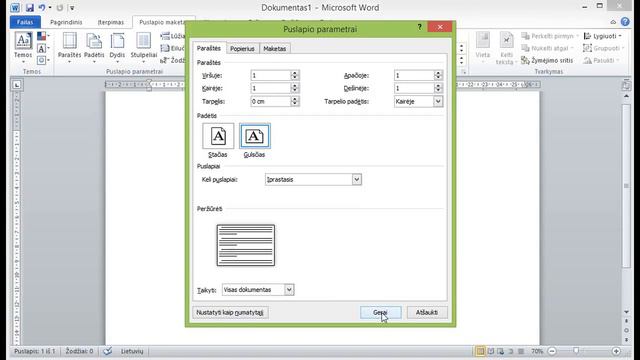
Task: Click the Word application icon in title bar
Action: (15, 8)
